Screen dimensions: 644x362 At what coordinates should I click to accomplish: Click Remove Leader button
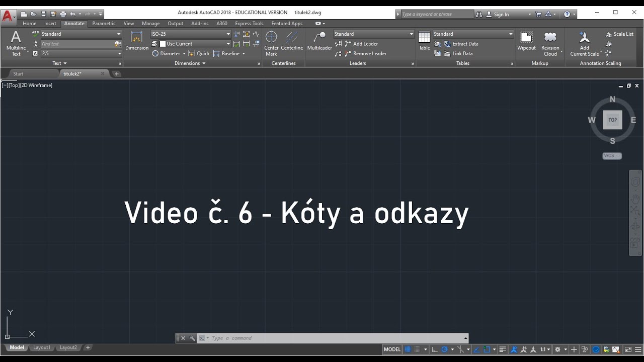point(365,53)
